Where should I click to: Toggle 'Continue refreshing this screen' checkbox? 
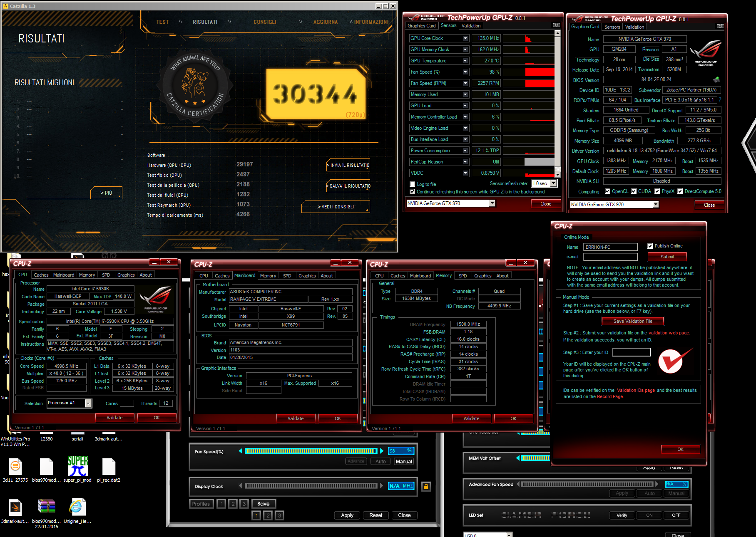coord(413,192)
